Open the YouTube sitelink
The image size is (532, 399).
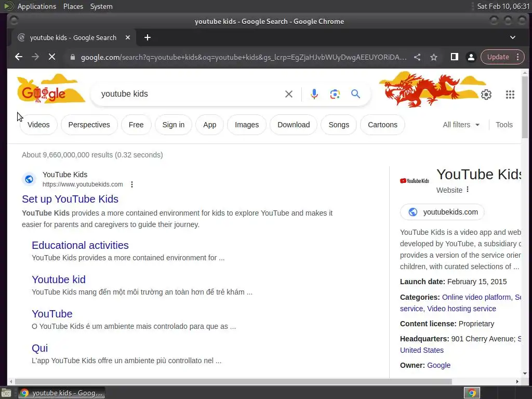point(52,314)
